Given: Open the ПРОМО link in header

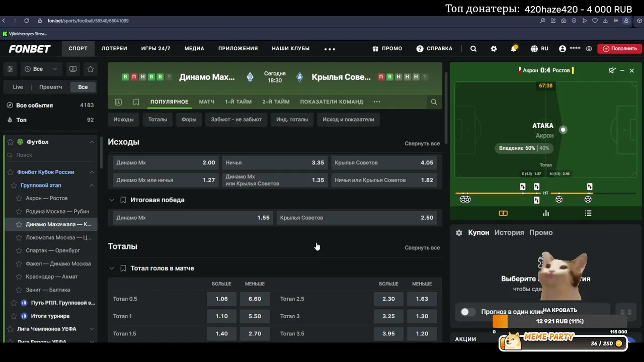Looking at the screenshot, I should click(x=387, y=49).
